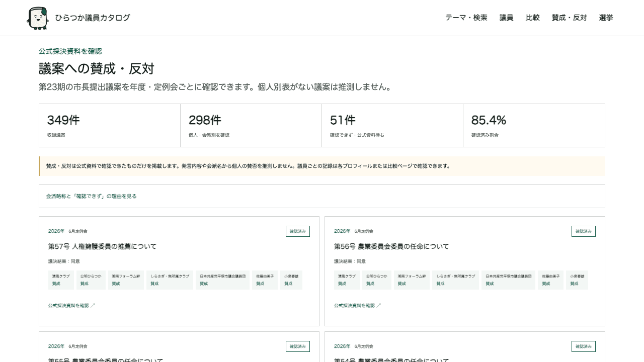Select 清風クラブ chip in 第56号 card
644x362 pixels.
coord(347,280)
